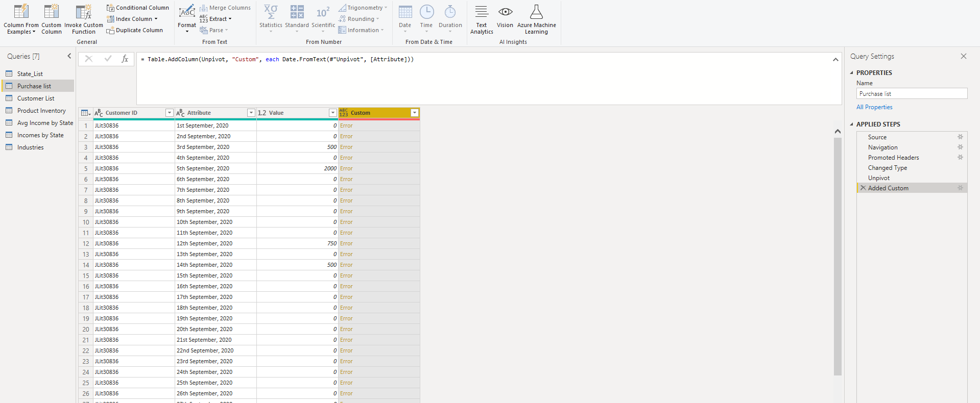Open the Date column menu
The image size is (980, 403).
tap(405, 19)
